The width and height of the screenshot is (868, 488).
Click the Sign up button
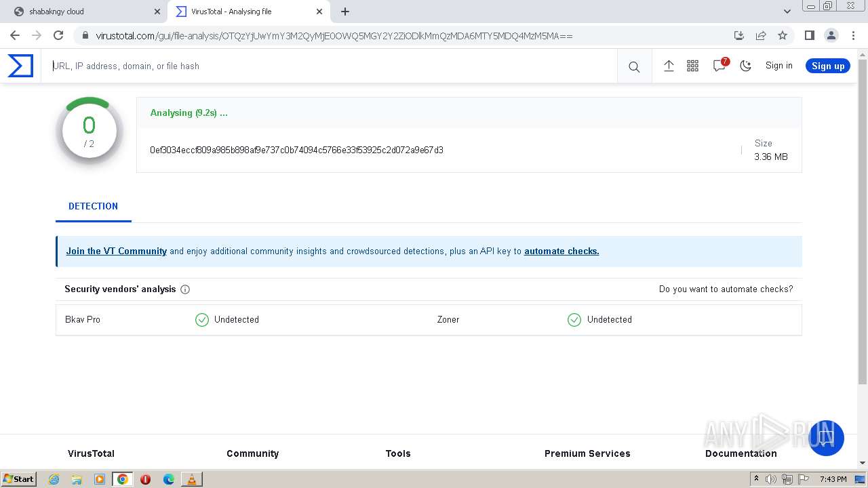[x=828, y=66]
